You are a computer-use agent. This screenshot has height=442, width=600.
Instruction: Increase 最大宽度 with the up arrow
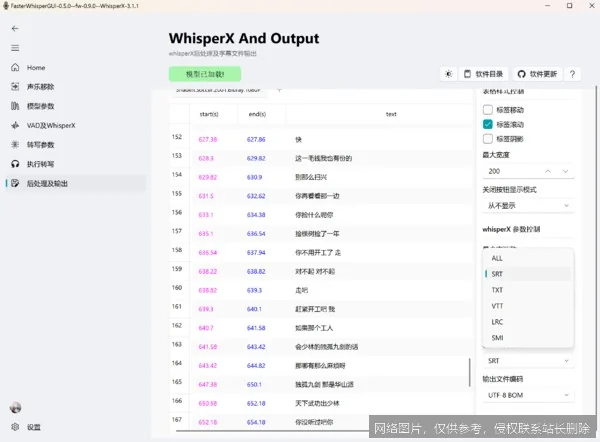tap(548, 171)
